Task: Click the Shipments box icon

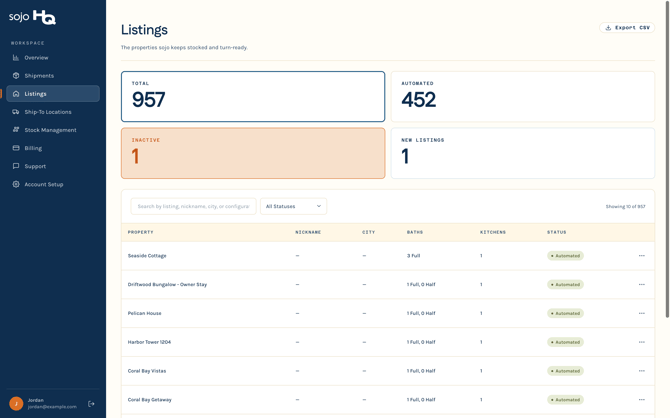Action: coord(16,76)
